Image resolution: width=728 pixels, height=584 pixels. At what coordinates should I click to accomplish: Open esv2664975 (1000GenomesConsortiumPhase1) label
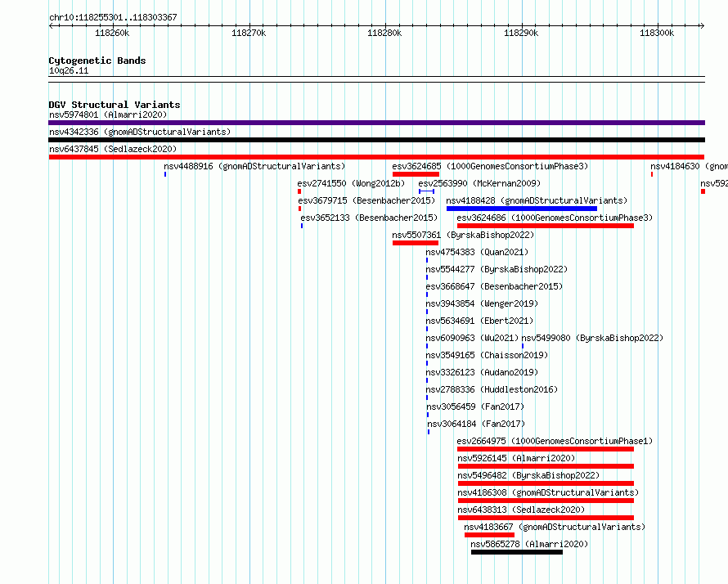pyautogui.click(x=555, y=441)
